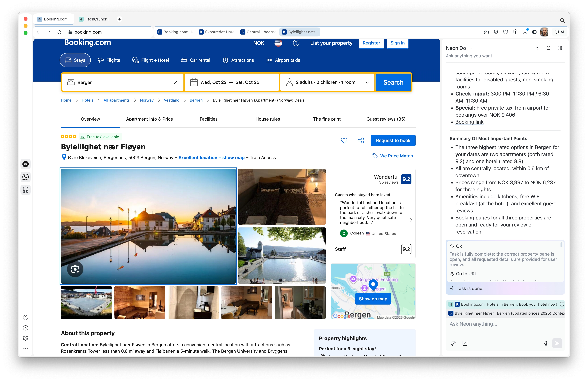The image size is (588, 381).
Task: Clear the Bergen destination field
Action: click(176, 82)
